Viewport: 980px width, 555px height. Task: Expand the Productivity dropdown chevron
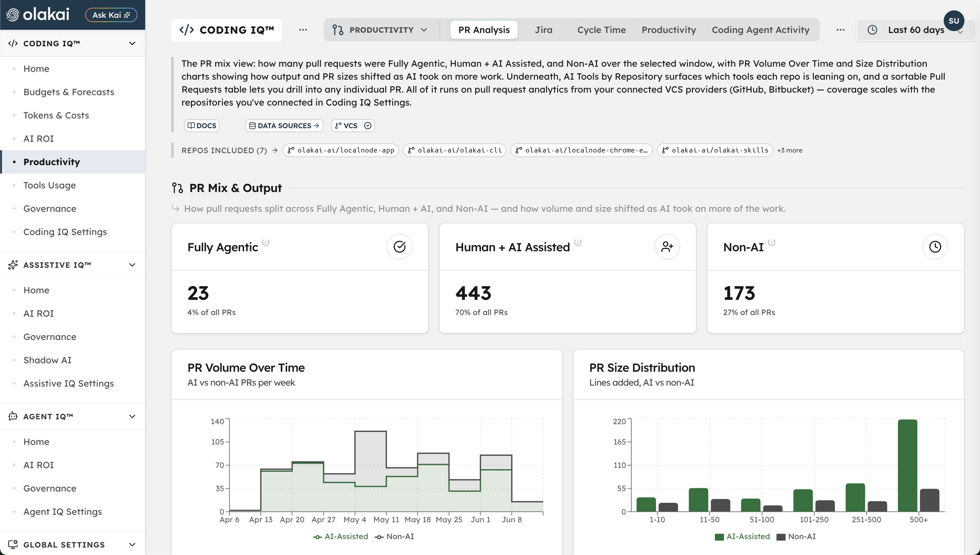(424, 30)
